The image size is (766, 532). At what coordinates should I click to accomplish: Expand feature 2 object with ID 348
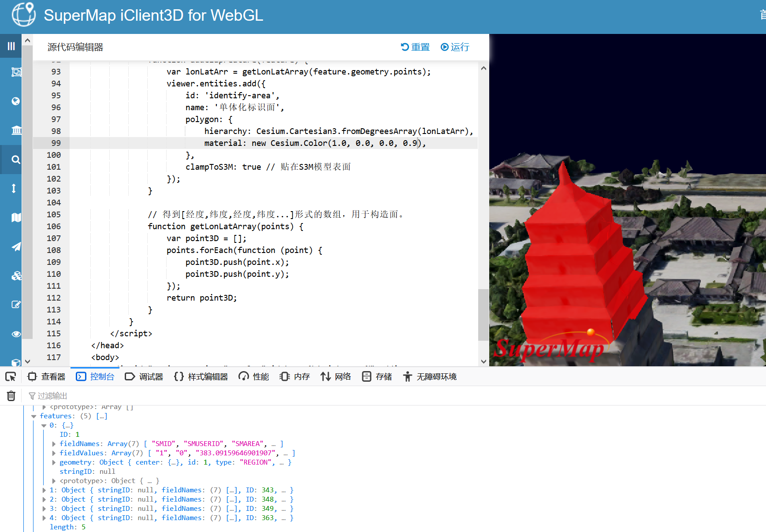[x=44, y=499]
